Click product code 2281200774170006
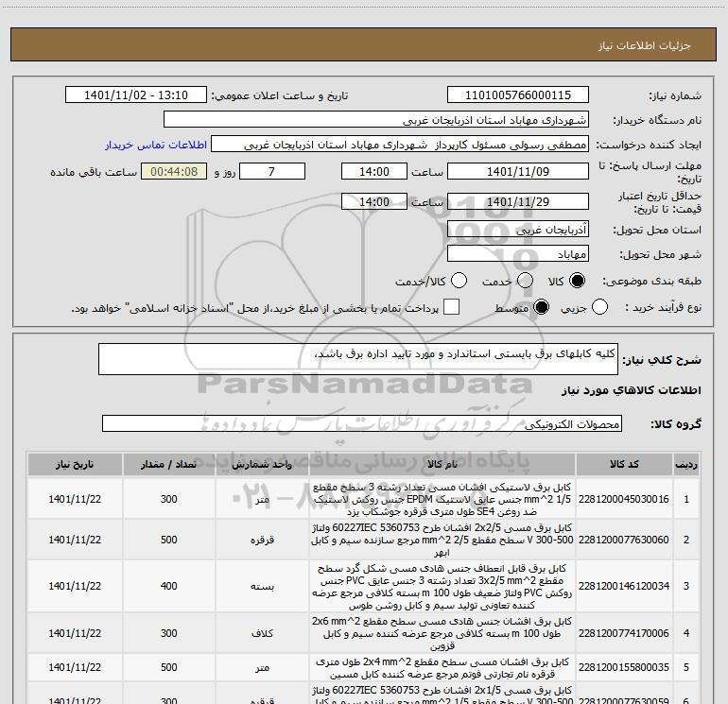 coord(624,633)
